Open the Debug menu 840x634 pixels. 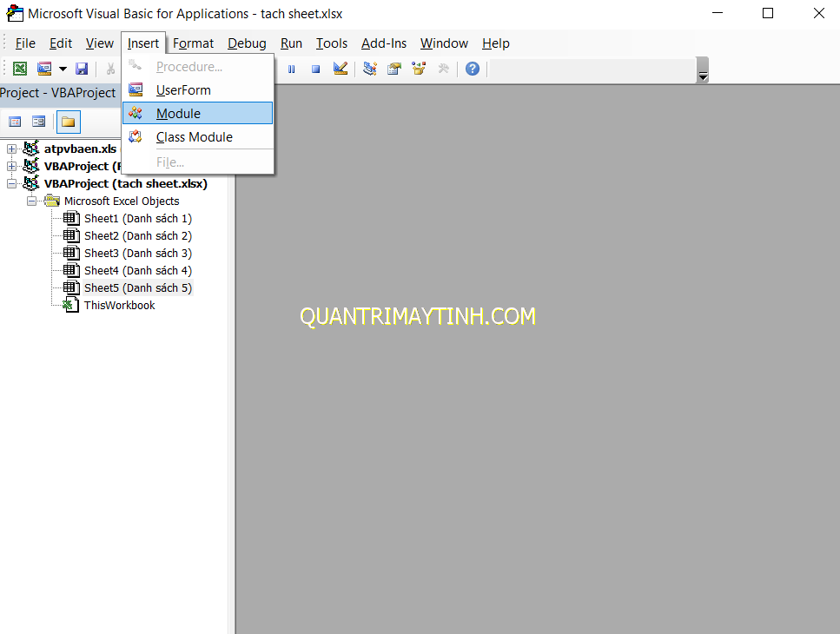tap(247, 43)
